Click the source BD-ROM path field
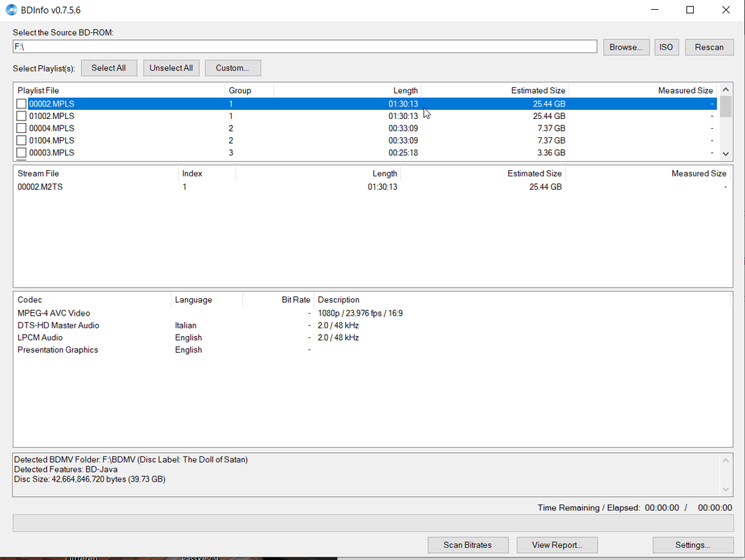 (305, 46)
